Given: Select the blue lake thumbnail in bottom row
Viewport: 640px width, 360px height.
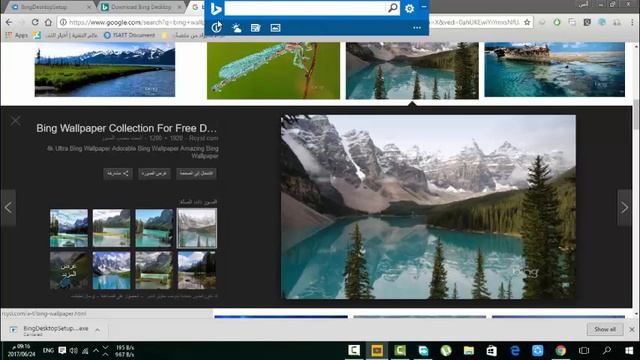Looking at the screenshot, I should click(111, 270).
